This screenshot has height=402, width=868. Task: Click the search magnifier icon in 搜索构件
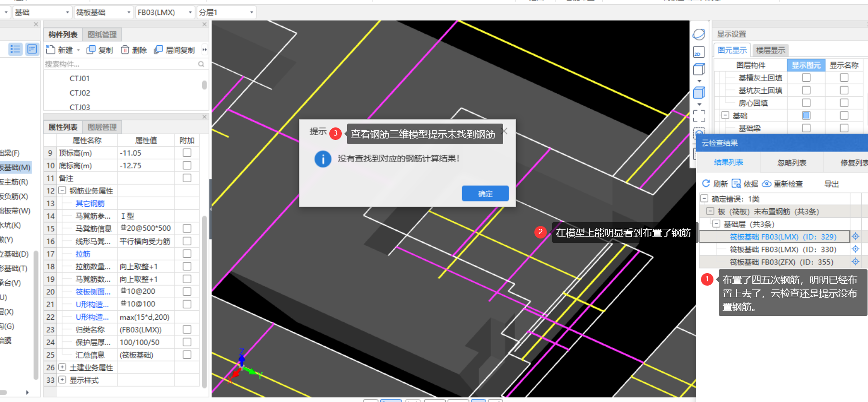pos(201,64)
